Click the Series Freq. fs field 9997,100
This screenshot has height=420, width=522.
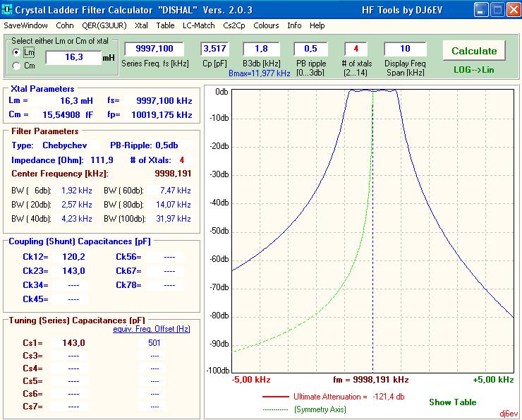[154, 49]
